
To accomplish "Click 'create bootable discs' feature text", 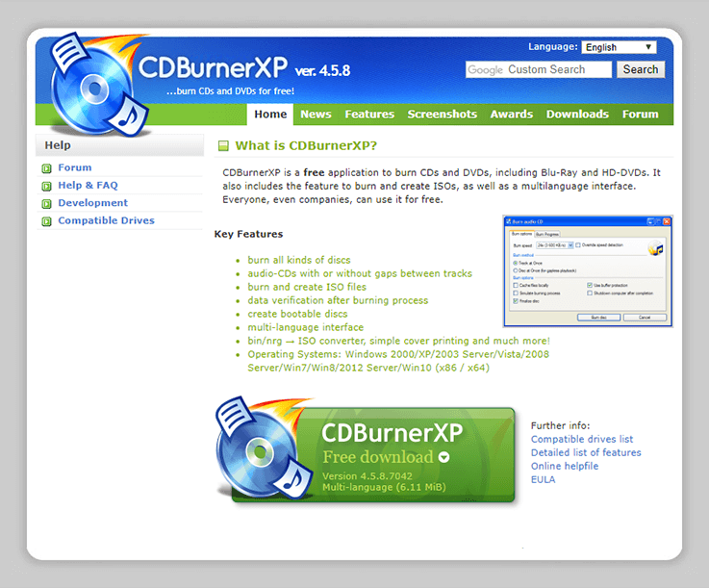I will [297, 314].
